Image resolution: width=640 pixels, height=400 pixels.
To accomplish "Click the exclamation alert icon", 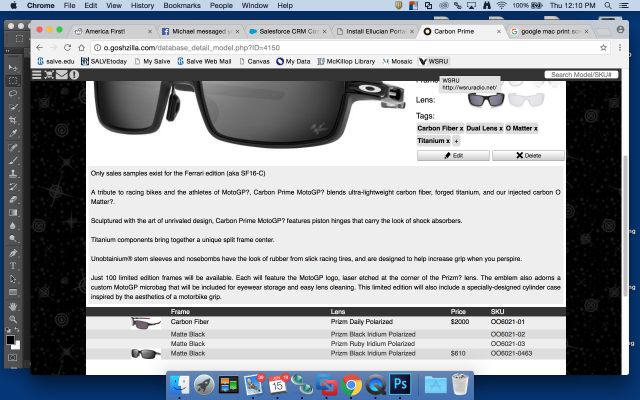I will click(74, 75).
